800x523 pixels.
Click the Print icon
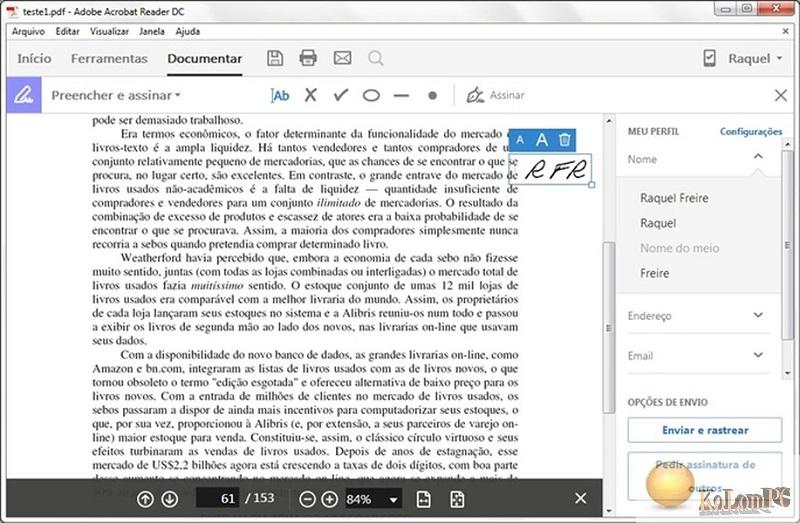(308, 58)
